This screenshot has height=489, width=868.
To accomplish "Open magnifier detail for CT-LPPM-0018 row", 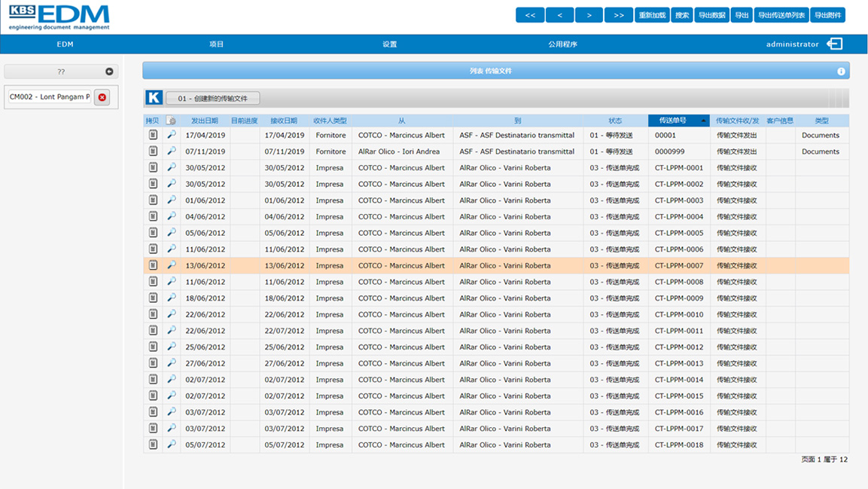I will (x=171, y=445).
